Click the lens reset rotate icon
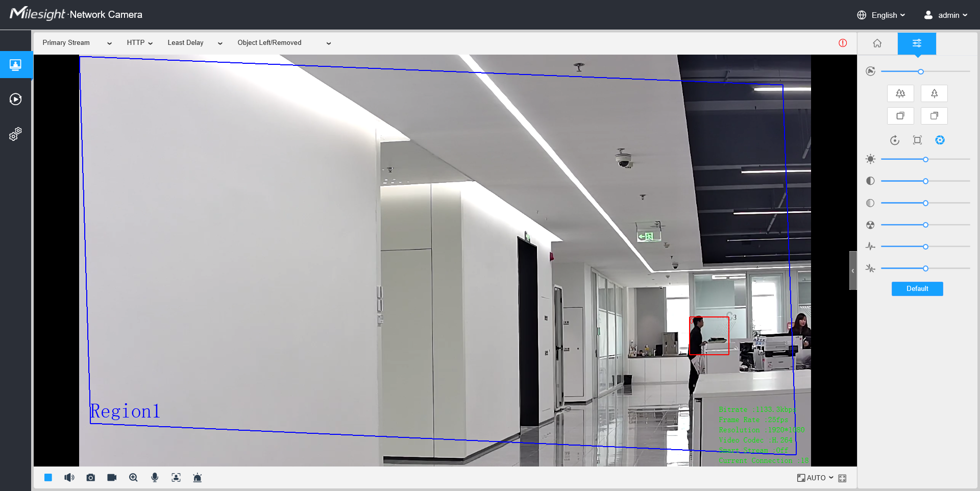This screenshot has width=980, height=491. tap(895, 140)
